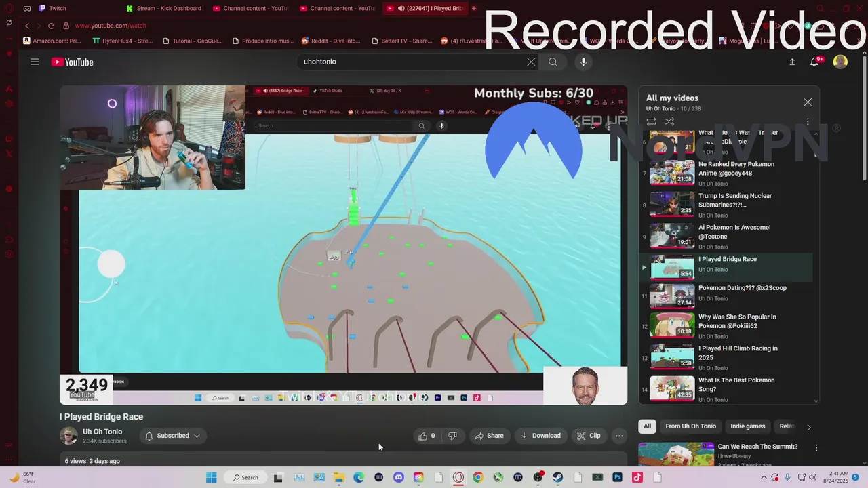Open Can We Reach The Summit suggestion
Viewport: 868px width, 488px height.
pyautogui.click(x=757, y=447)
